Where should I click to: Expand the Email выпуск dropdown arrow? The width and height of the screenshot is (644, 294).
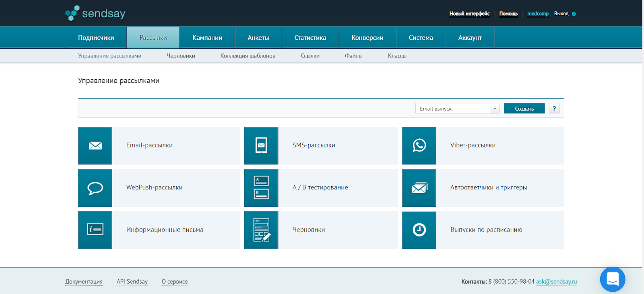pos(495,109)
